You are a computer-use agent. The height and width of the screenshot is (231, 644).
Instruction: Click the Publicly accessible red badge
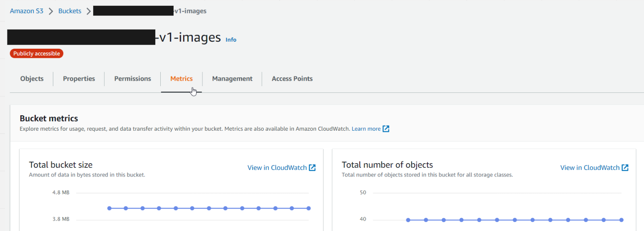click(x=37, y=53)
